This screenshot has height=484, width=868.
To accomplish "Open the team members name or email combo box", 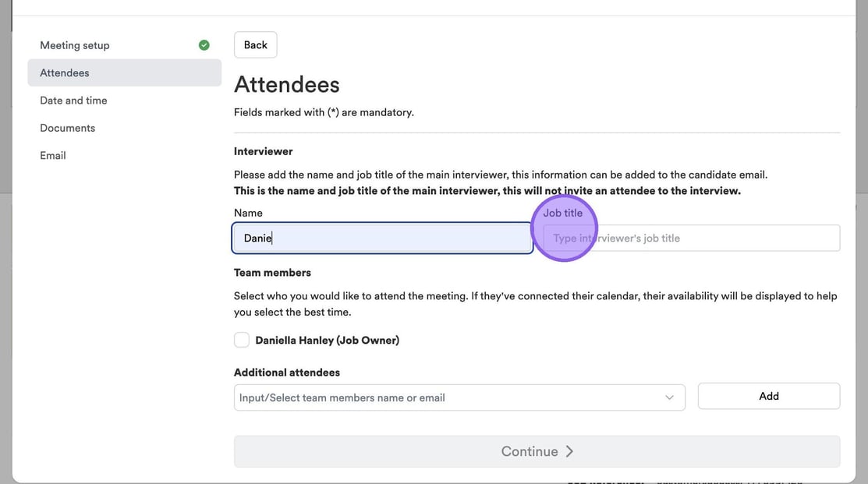I will tap(448, 397).
